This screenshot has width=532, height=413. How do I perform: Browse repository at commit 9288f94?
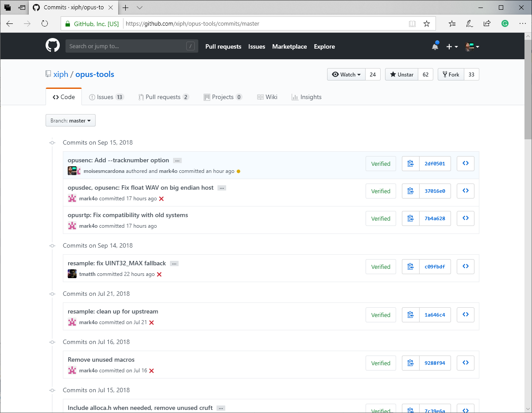coord(466,363)
